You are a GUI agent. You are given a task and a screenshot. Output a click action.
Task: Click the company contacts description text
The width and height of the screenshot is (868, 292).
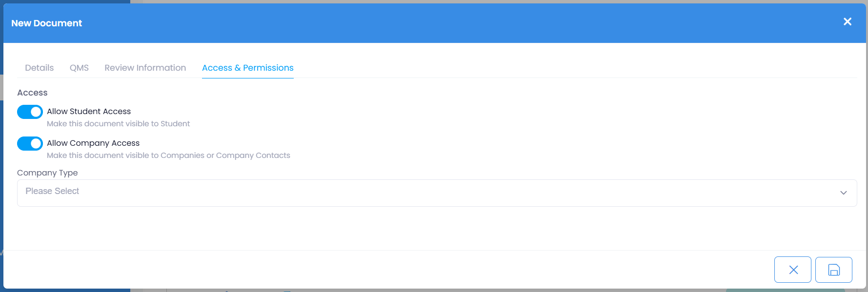tap(168, 156)
